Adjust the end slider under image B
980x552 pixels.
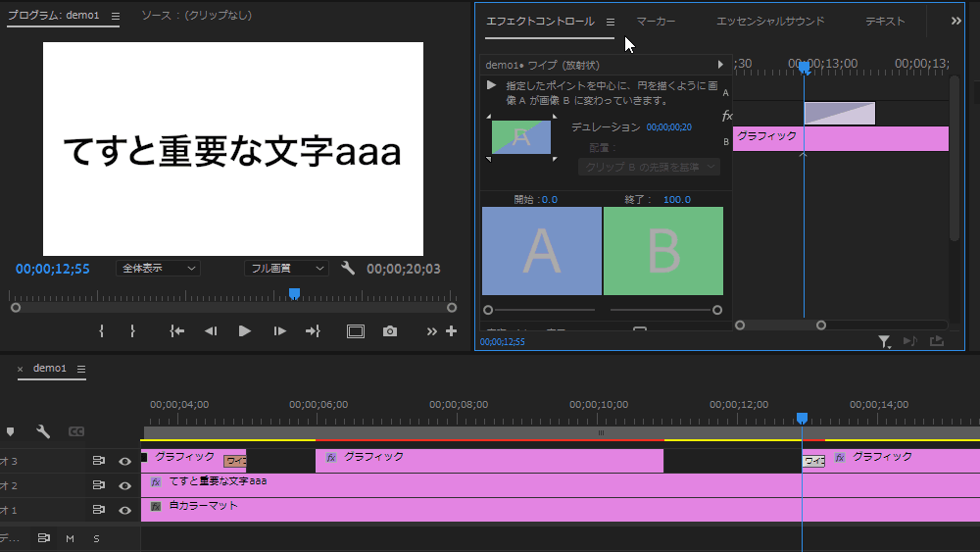[x=717, y=310]
